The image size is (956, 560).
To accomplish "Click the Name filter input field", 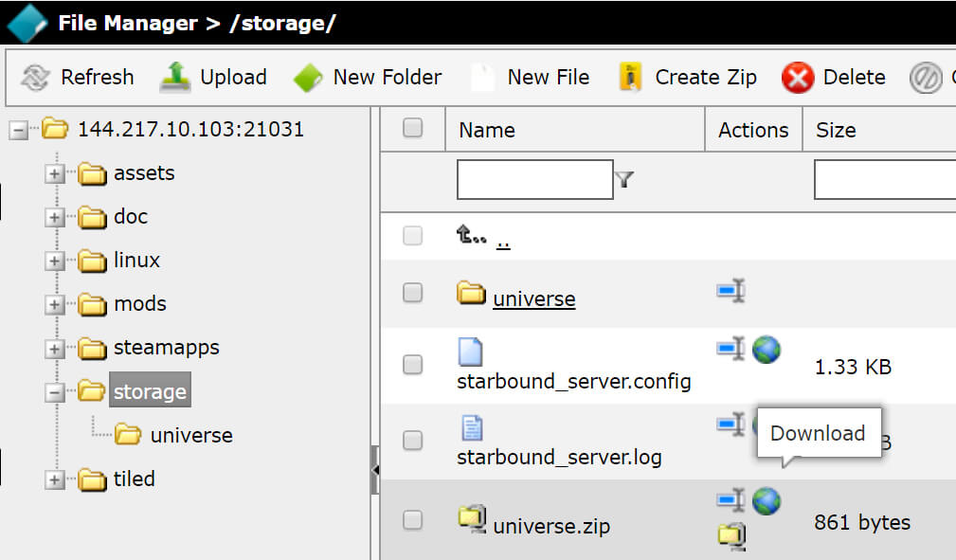I will 534,179.
